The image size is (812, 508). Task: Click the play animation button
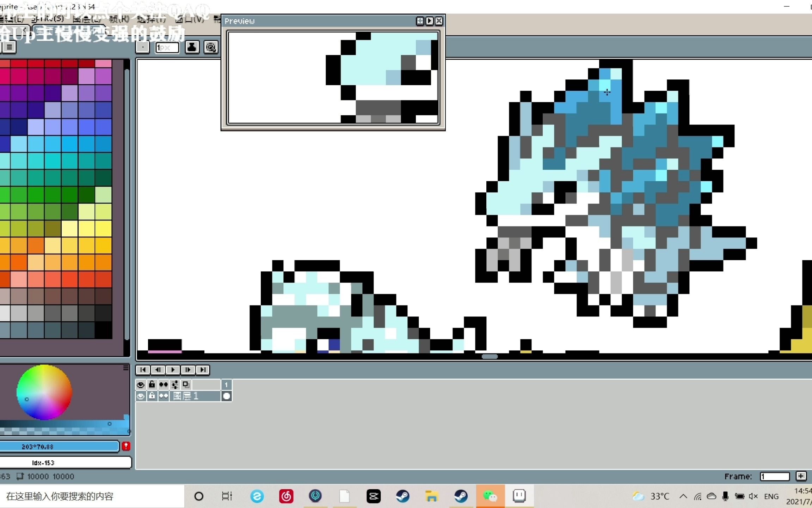click(172, 369)
